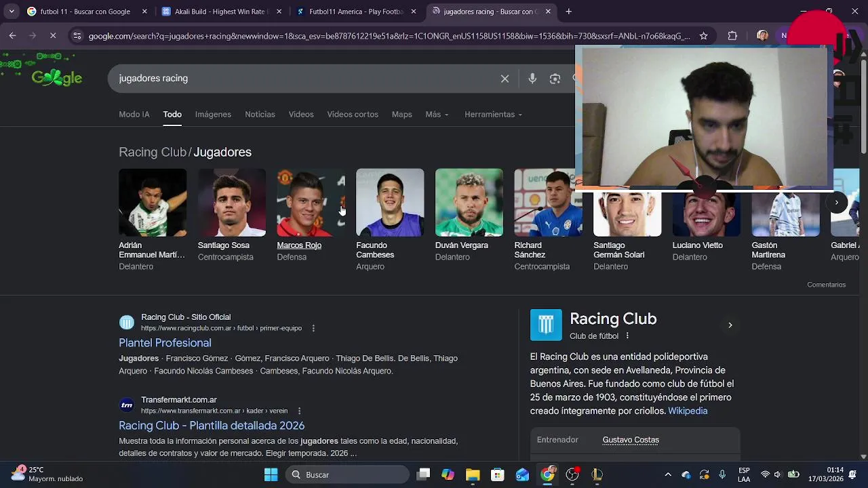Open the Plantel Profesional link
This screenshot has width=868, height=488.
pyautogui.click(x=165, y=343)
